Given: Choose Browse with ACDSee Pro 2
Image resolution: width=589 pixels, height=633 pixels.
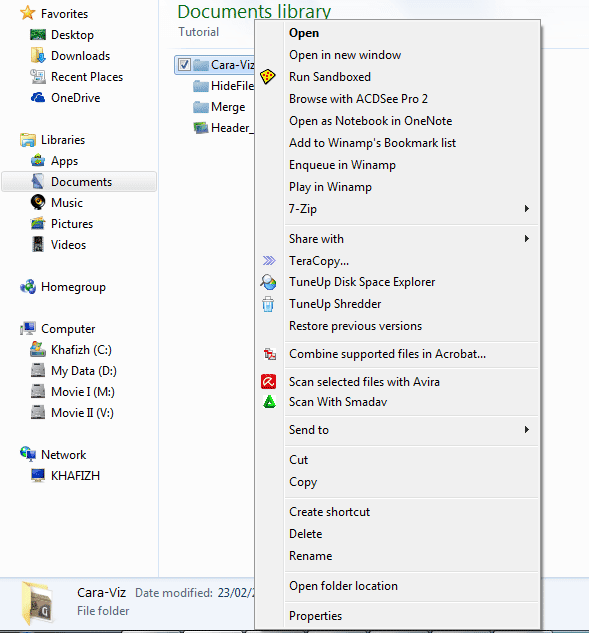Looking at the screenshot, I should click(x=358, y=99).
